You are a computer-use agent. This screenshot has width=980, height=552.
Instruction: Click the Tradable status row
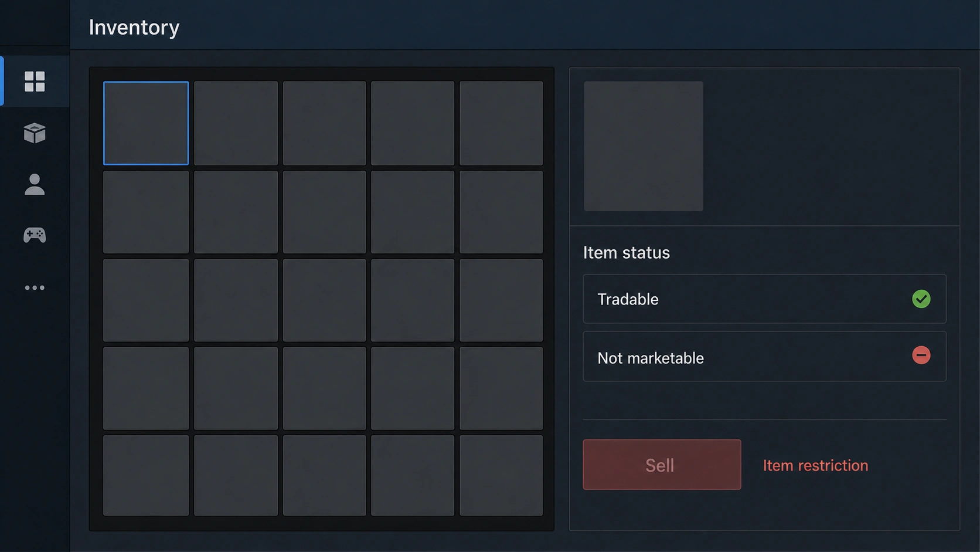(x=764, y=299)
